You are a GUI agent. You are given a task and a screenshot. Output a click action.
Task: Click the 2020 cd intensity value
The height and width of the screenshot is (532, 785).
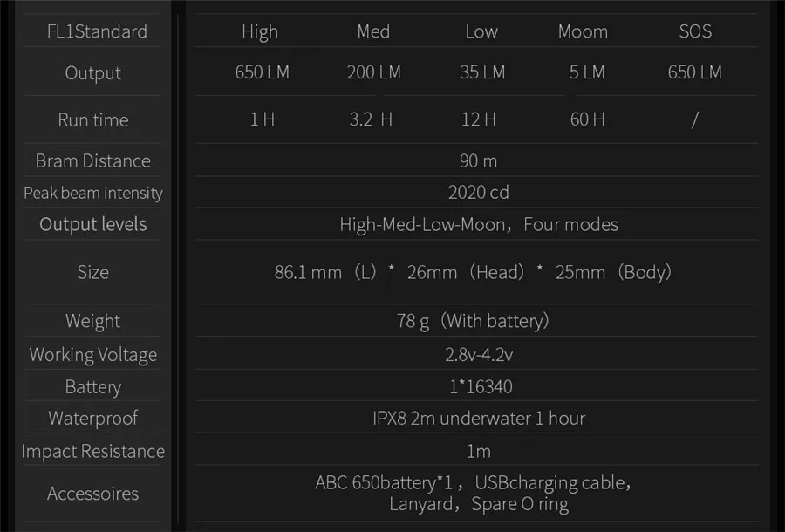pyautogui.click(x=478, y=192)
